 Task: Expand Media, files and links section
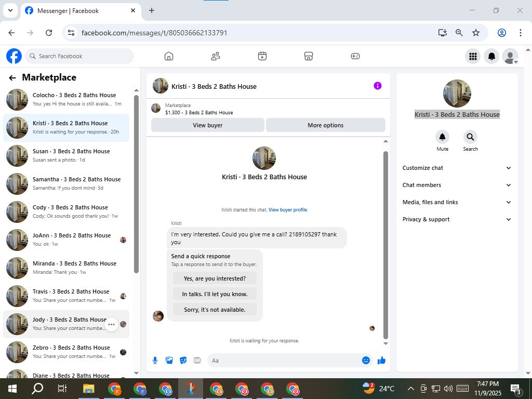[x=457, y=202]
